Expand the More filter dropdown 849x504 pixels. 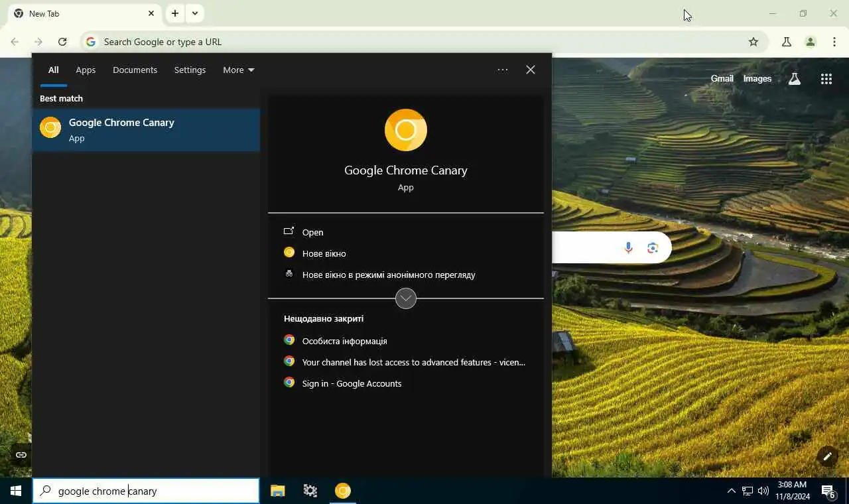click(238, 70)
